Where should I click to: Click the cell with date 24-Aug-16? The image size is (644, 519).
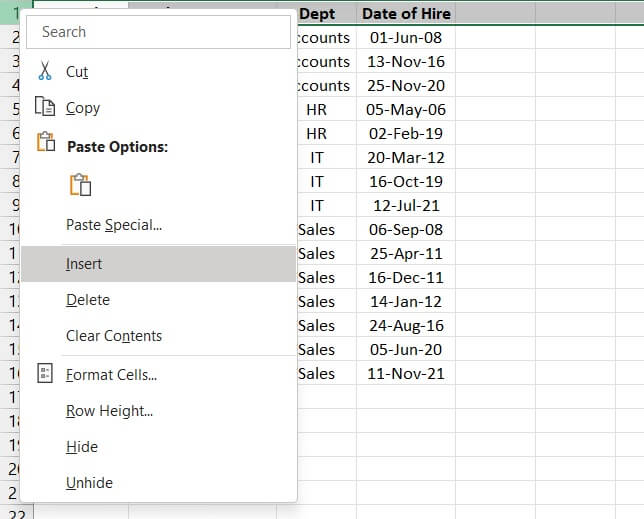coord(406,325)
